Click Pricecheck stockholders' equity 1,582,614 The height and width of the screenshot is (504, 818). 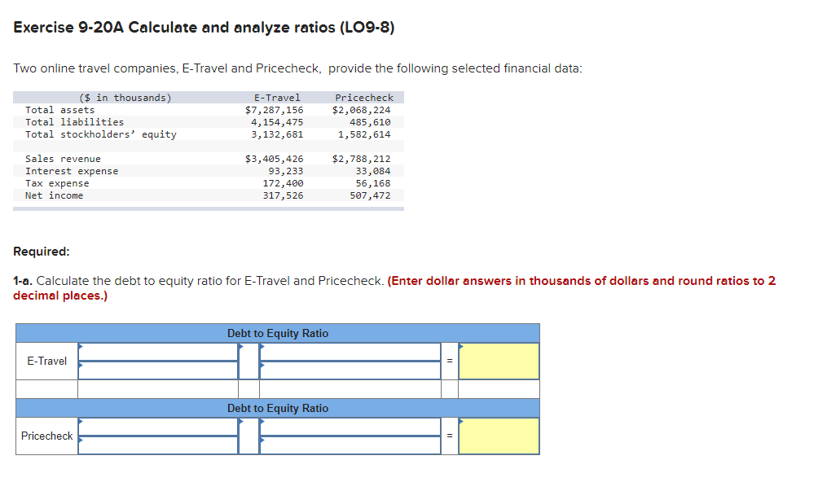364,134
